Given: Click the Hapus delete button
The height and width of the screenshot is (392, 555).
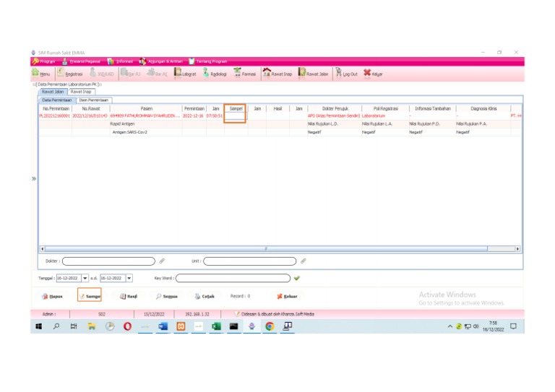Looking at the screenshot, I should pos(50,296).
